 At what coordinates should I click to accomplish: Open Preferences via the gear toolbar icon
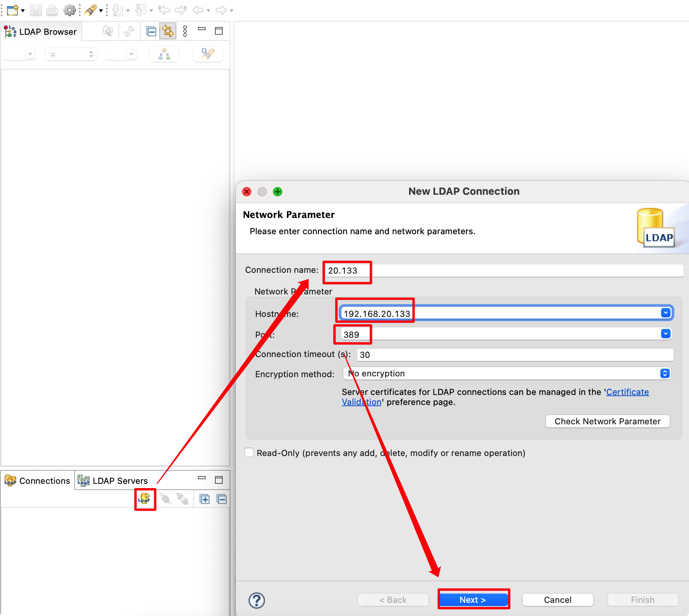coord(70,10)
